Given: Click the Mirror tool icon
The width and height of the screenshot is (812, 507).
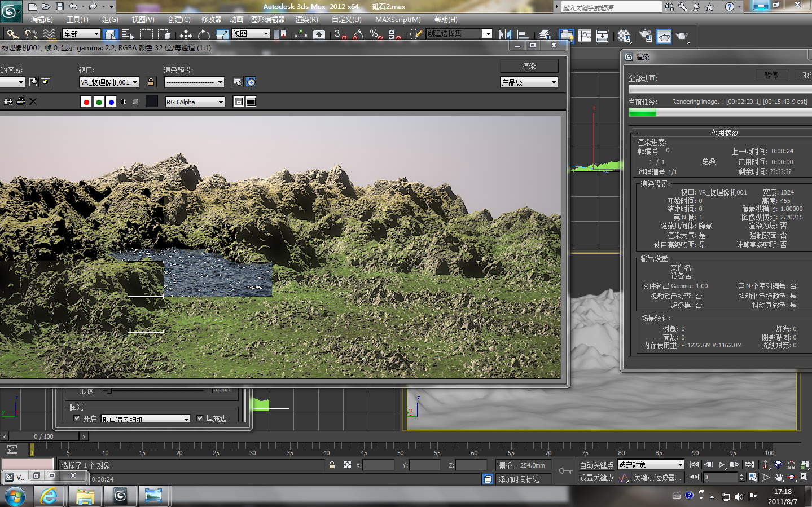Looking at the screenshot, I should click(x=505, y=35).
